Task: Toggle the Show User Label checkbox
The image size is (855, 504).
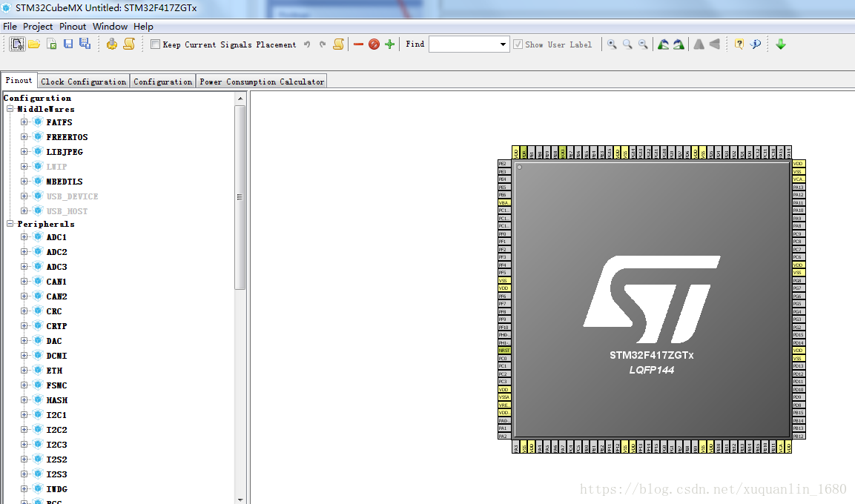Action: pyautogui.click(x=518, y=44)
